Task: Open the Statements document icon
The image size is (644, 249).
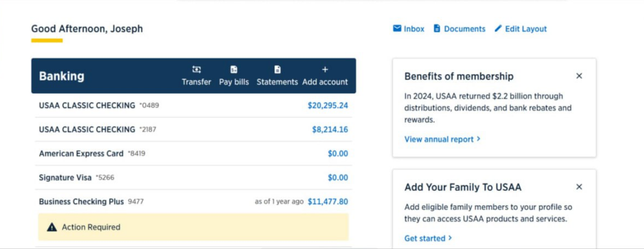Action: 277,70
